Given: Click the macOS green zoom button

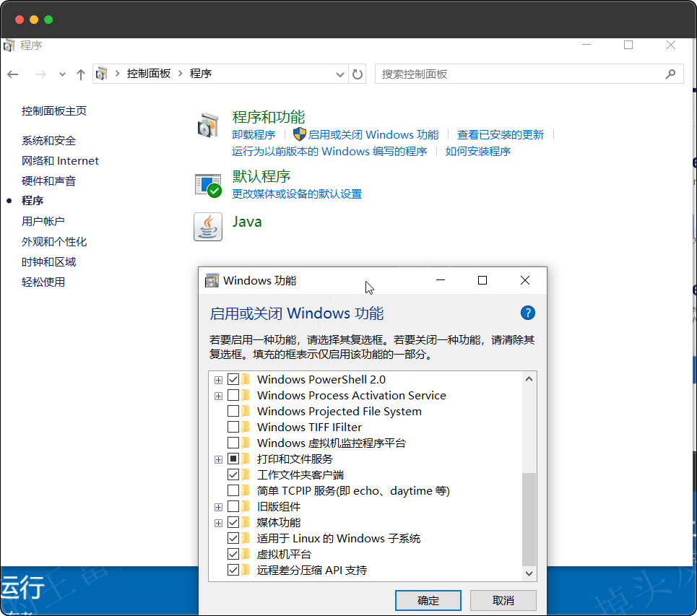Looking at the screenshot, I should [x=48, y=19].
